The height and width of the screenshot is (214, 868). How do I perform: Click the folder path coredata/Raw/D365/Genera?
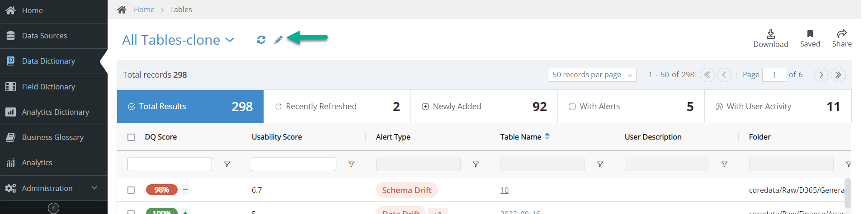(797, 190)
